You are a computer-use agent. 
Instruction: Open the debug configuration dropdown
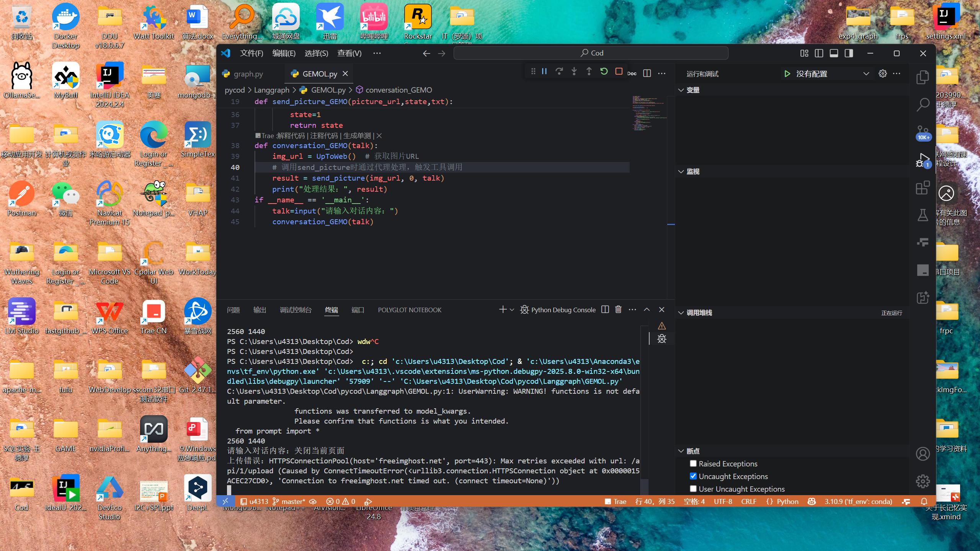point(833,74)
